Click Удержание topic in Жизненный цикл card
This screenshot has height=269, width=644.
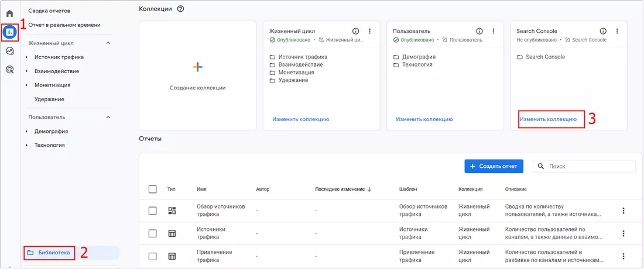point(293,80)
